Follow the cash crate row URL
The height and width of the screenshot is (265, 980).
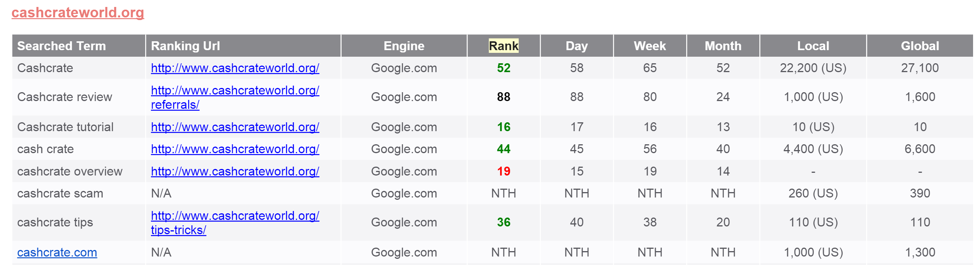point(235,149)
